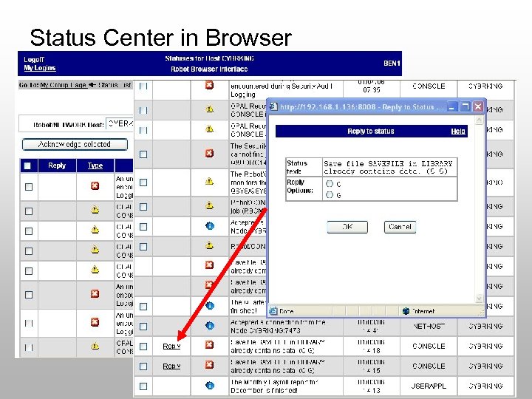Click the Reply link in the 14:18 row
This screenshot has width=532, height=399.
(x=171, y=346)
